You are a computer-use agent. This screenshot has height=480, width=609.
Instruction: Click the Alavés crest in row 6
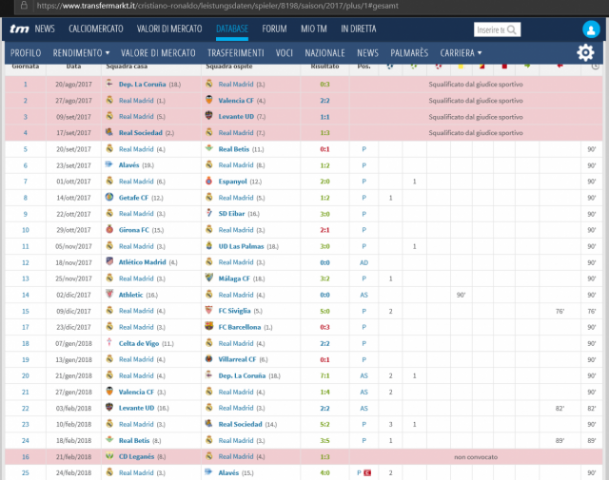(110, 165)
